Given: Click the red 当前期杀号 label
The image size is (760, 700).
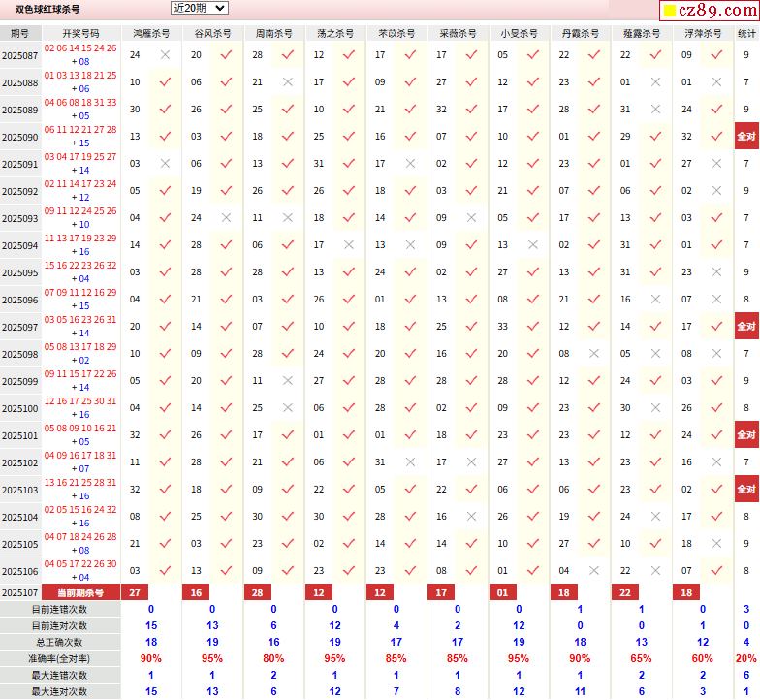Looking at the screenshot, I should [x=80, y=592].
